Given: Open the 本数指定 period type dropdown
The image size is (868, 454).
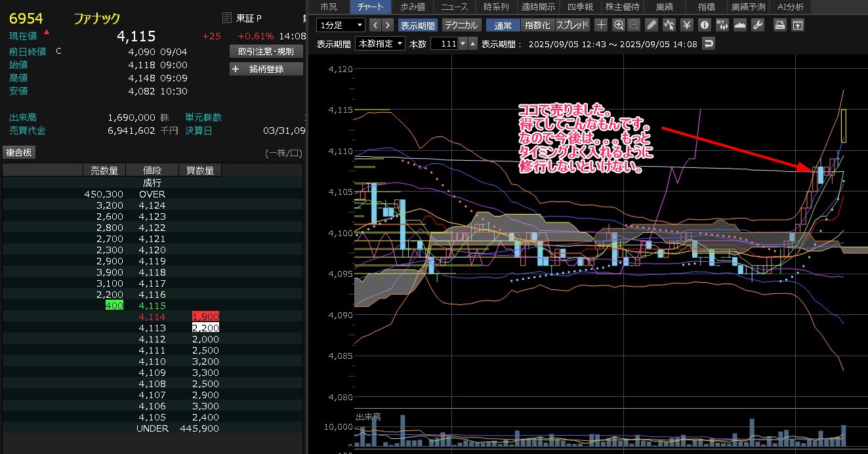Looking at the screenshot, I should coord(381,44).
